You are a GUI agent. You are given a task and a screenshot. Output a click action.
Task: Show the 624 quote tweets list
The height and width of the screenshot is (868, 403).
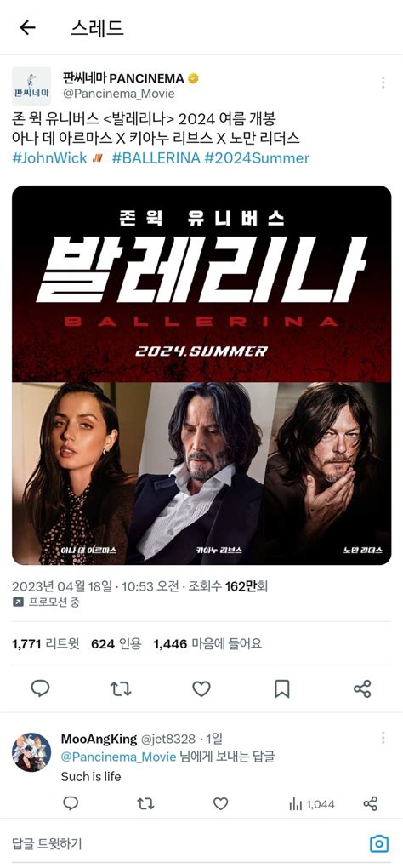(116, 644)
